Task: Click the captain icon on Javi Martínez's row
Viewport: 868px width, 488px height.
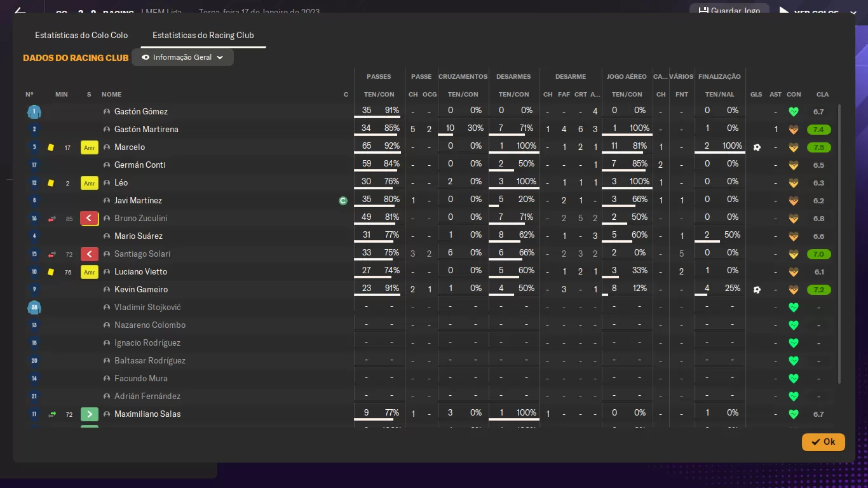Action: click(x=343, y=201)
